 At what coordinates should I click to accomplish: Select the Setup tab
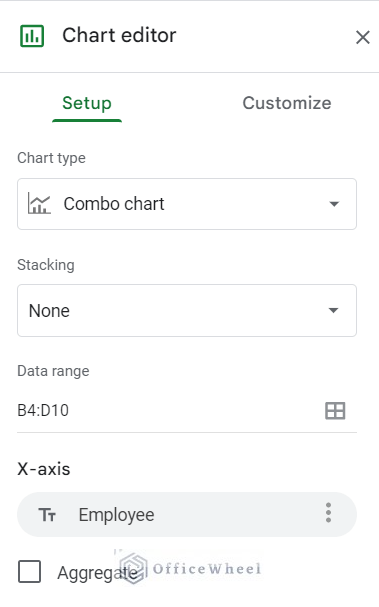coord(87,103)
